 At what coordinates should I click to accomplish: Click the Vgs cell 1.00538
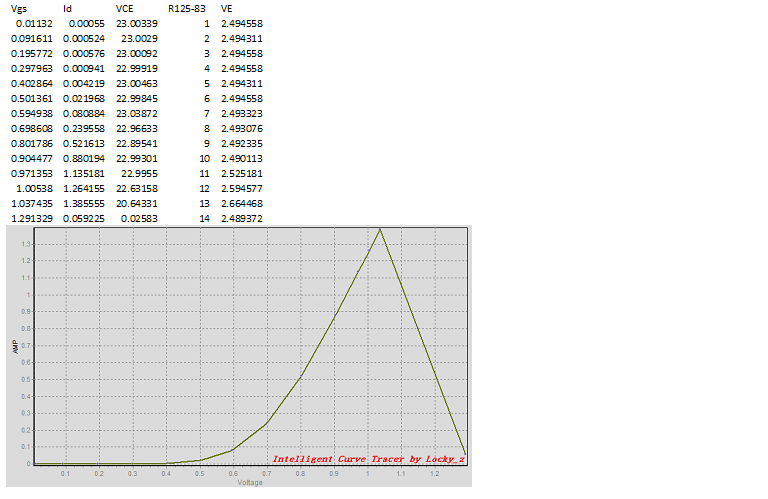click(x=34, y=189)
